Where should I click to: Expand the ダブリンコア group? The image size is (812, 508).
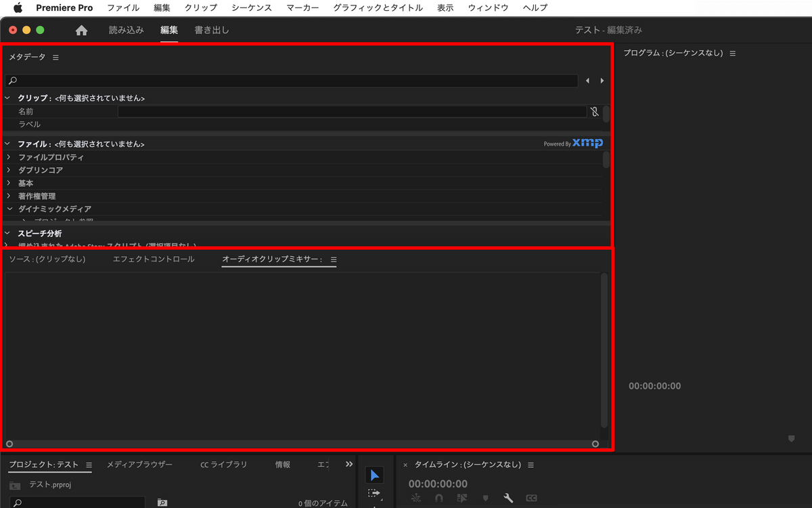click(9, 170)
